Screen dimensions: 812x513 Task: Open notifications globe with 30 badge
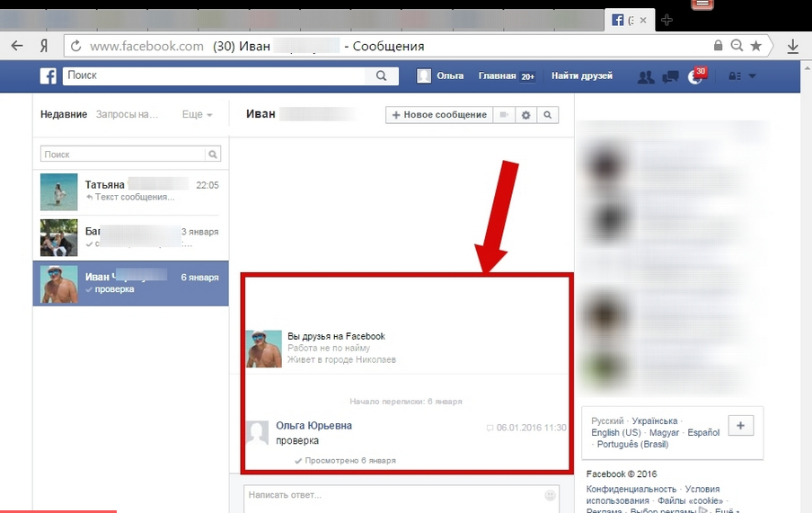(x=696, y=75)
